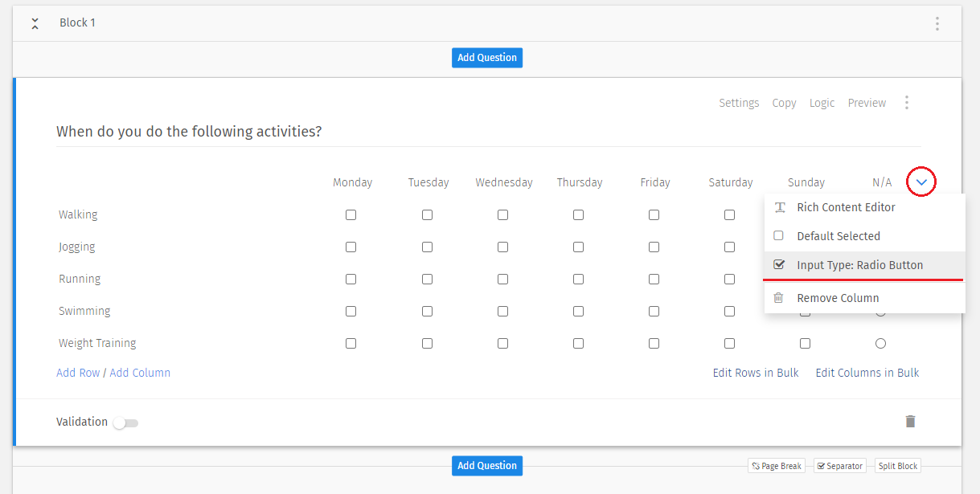The image size is (980, 494).
Task: Select the N/A radio button for Weight Training
Action: (x=880, y=343)
